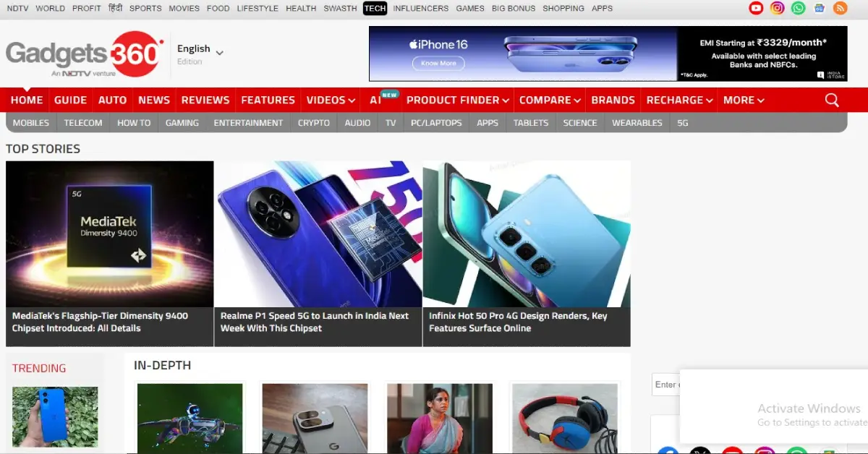The image size is (868, 454).
Task: Click the HEALTH link in top bar
Action: click(301, 9)
